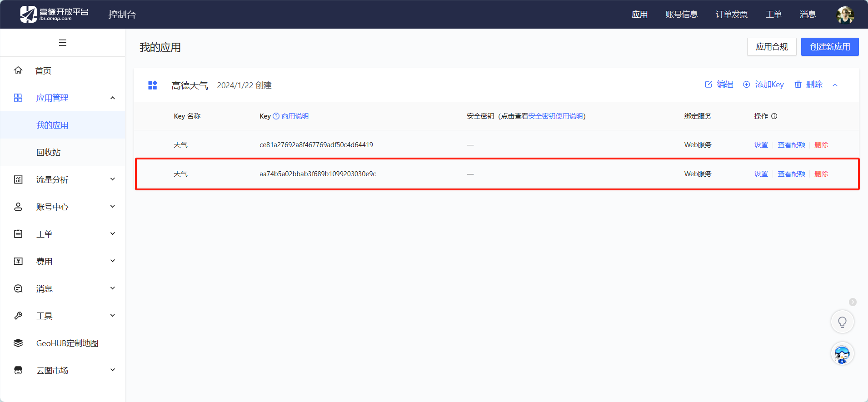The image size is (868, 402).
Task: Click the lightbulb suggestion floating button
Action: (843, 322)
